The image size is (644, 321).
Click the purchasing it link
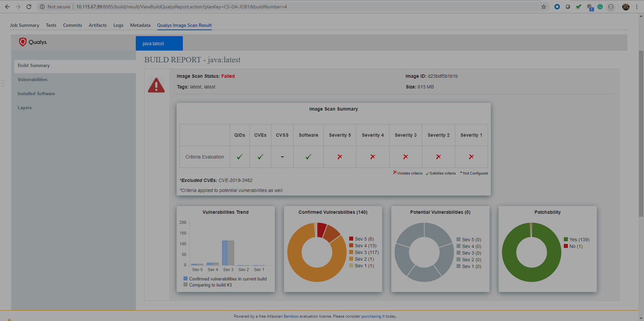pos(373,316)
